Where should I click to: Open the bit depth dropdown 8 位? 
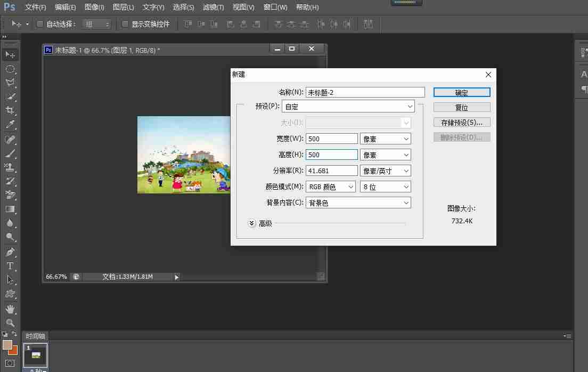(x=386, y=187)
